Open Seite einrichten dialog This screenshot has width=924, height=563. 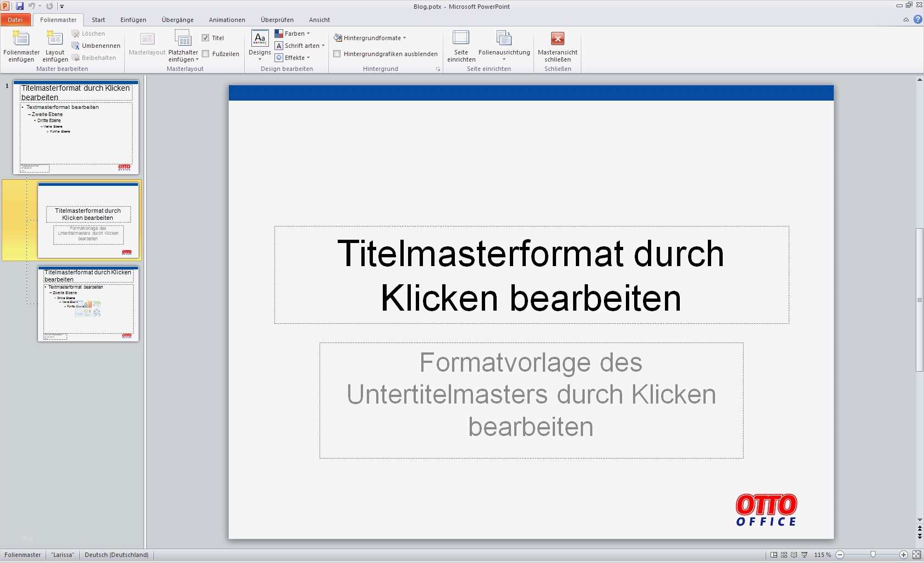point(460,45)
